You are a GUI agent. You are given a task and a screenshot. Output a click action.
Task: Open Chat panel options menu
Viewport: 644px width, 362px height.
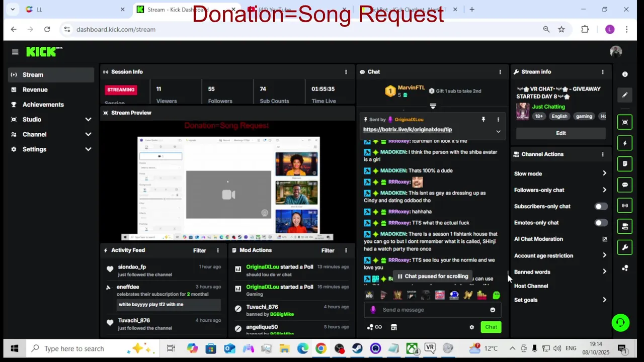(x=500, y=72)
